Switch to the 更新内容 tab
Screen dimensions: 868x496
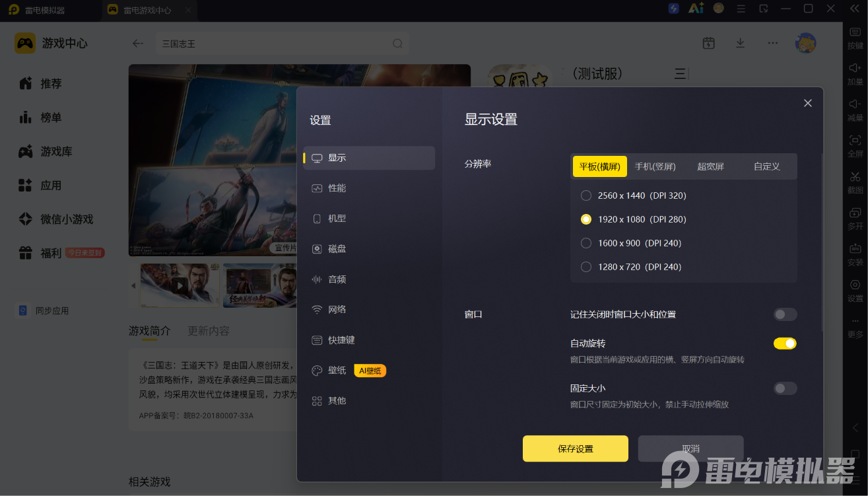pos(209,331)
